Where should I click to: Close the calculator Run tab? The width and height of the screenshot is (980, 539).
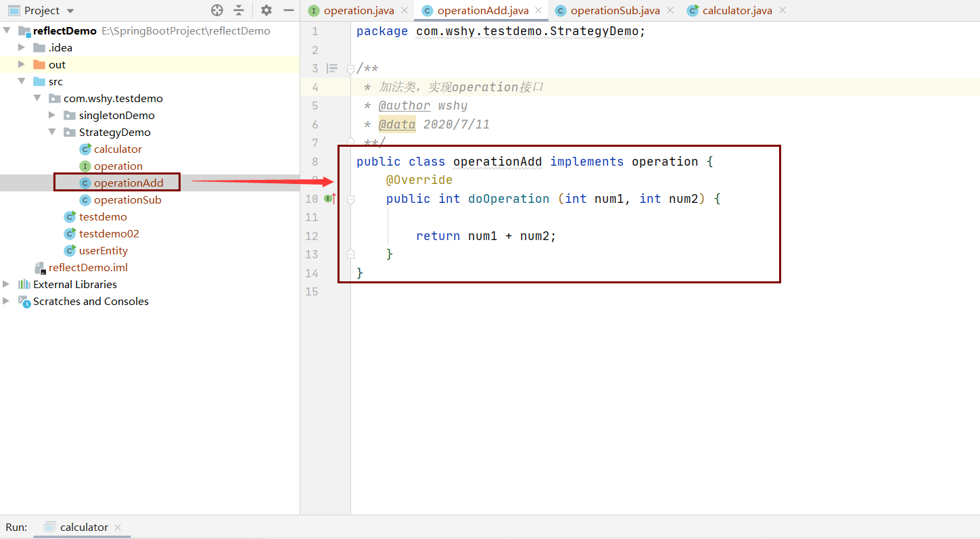tap(118, 528)
